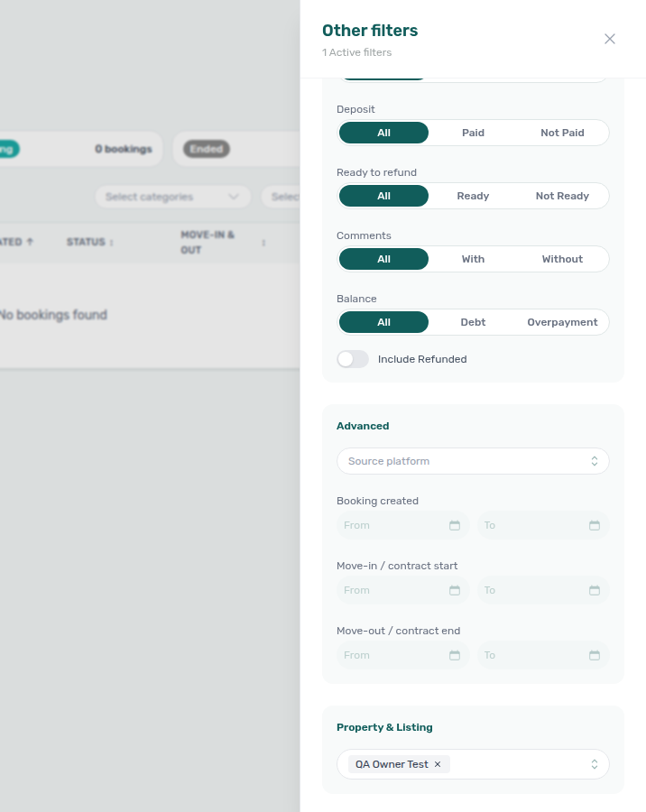Viewport: 646px width, 812px height.
Task: Filter Balance by Overpayment
Action: [562, 322]
